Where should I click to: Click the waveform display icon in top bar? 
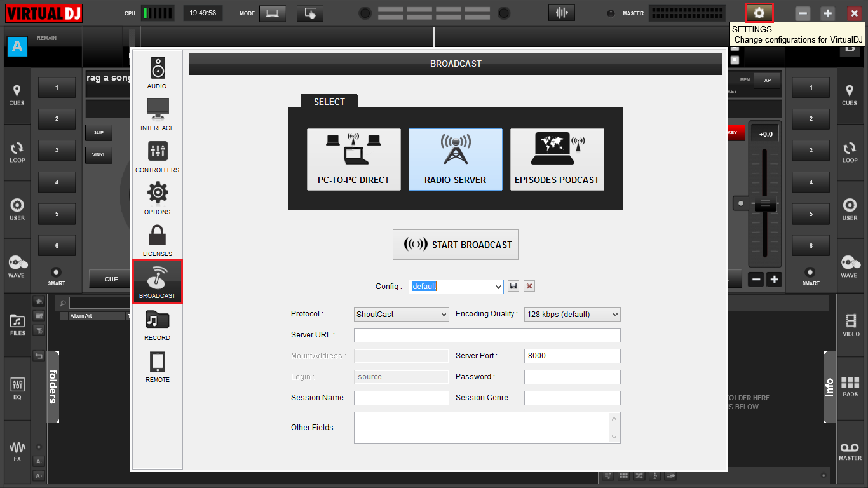click(x=561, y=13)
